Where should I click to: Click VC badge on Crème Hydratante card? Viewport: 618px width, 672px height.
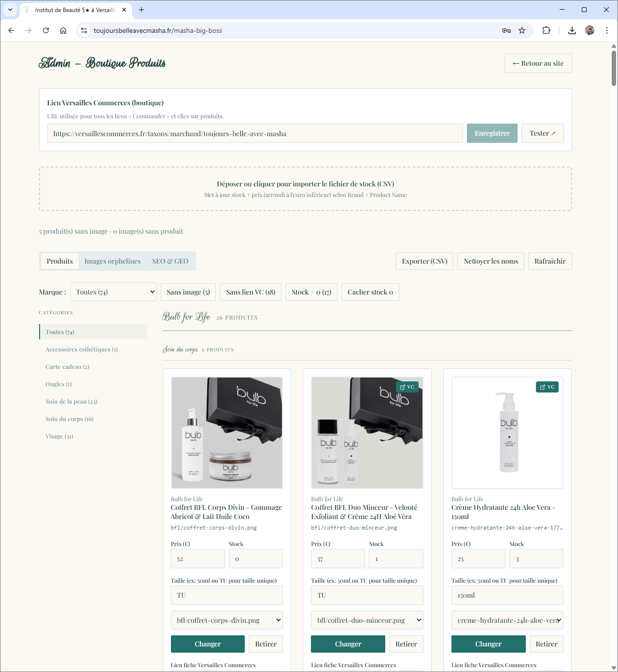(547, 387)
